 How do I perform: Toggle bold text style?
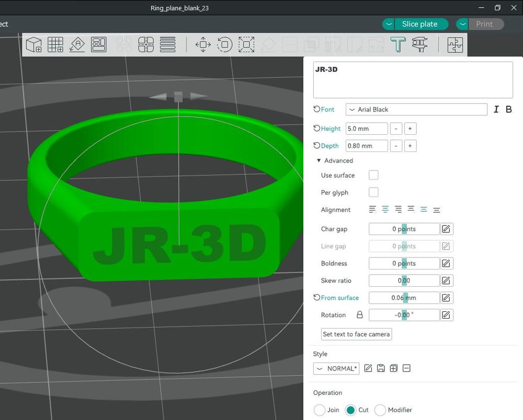[x=509, y=109]
